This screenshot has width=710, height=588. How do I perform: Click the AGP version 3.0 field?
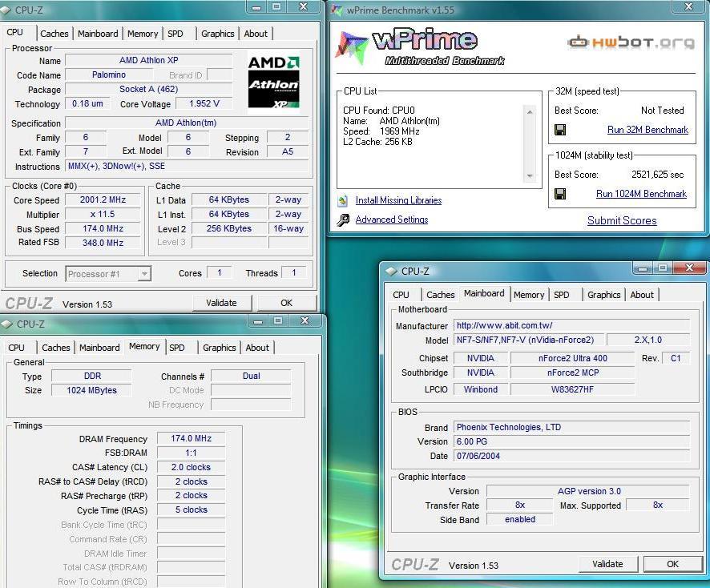coord(589,491)
